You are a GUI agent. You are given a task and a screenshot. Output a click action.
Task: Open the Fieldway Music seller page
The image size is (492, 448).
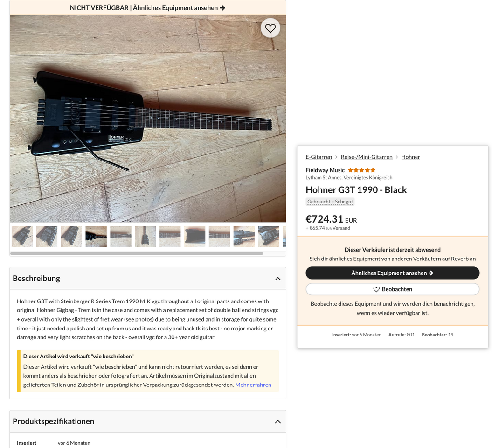coord(325,170)
